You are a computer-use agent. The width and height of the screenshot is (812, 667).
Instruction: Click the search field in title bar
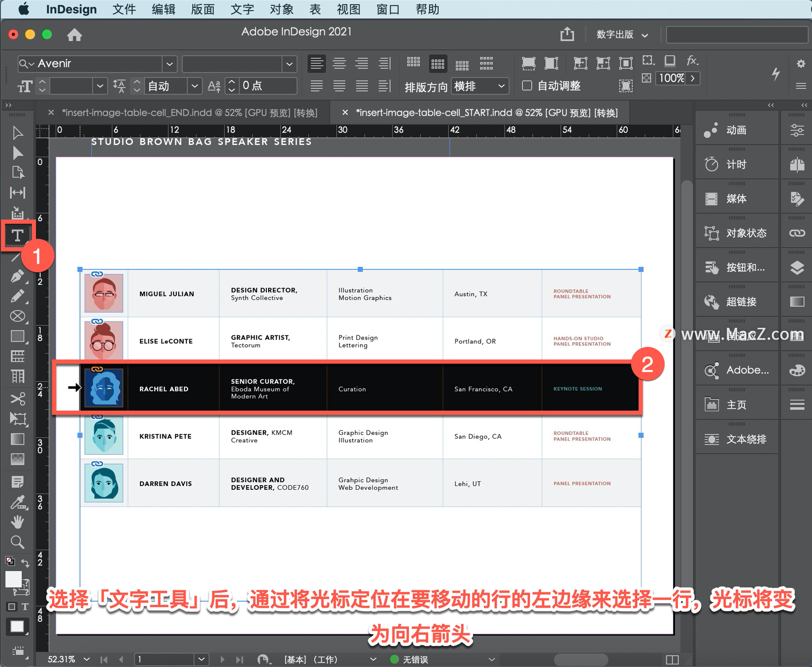pyautogui.click(x=737, y=35)
